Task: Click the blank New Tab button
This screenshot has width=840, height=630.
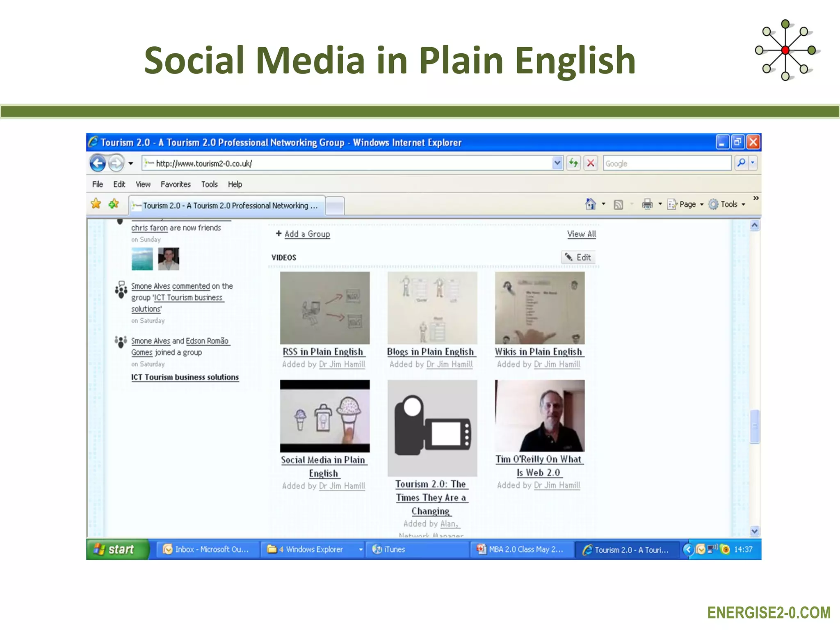Action: 335,206
